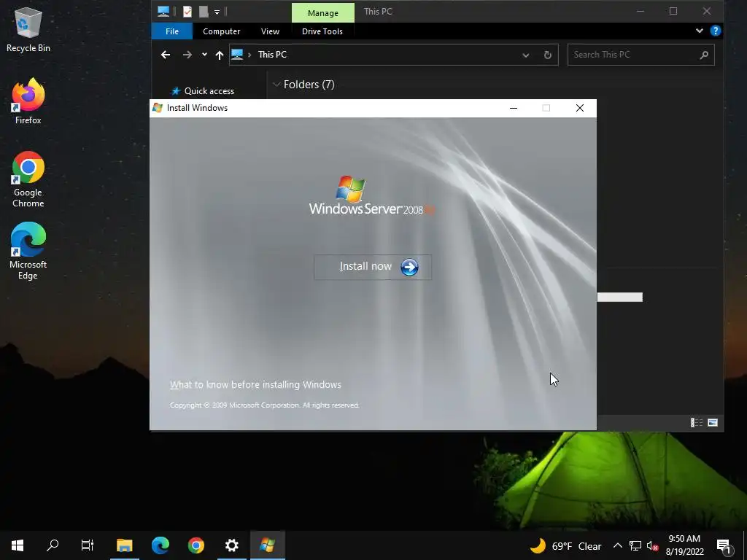The image size is (747, 560).
Task: Go back in File Explorer
Action: 166,55
